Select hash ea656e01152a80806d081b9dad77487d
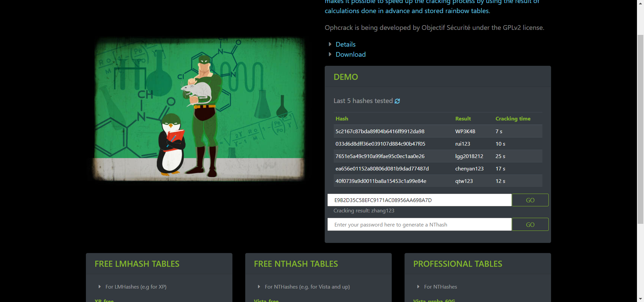 (382, 168)
